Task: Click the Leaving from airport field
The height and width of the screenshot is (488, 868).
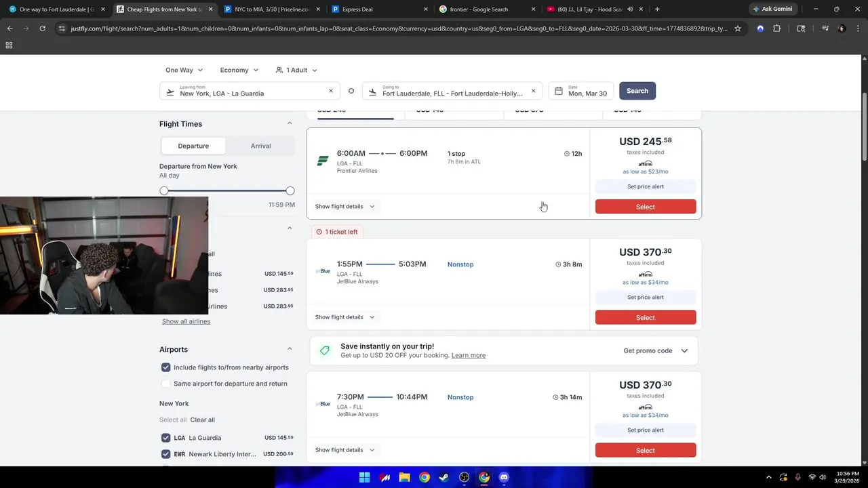Action: click(x=250, y=91)
